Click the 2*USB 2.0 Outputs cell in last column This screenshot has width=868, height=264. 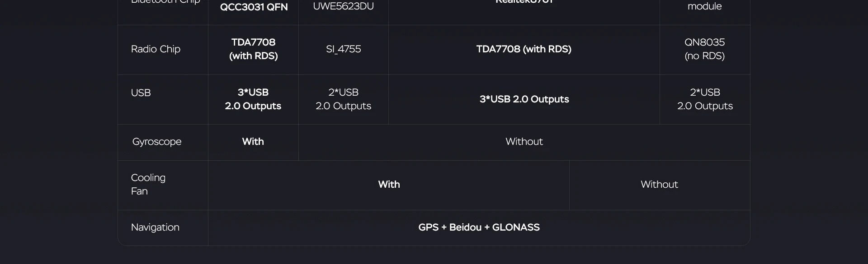pyautogui.click(x=705, y=99)
